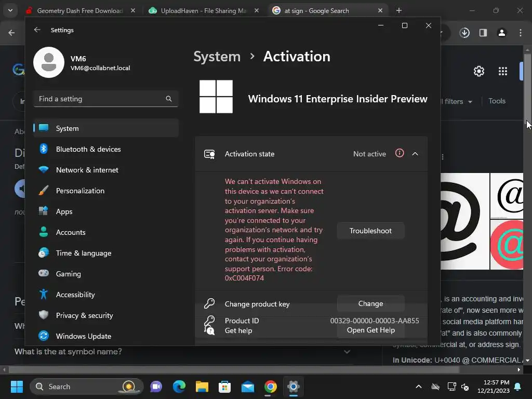Open Windows Update settings
This screenshot has width=532, height=399.
[x=106, y=336]
